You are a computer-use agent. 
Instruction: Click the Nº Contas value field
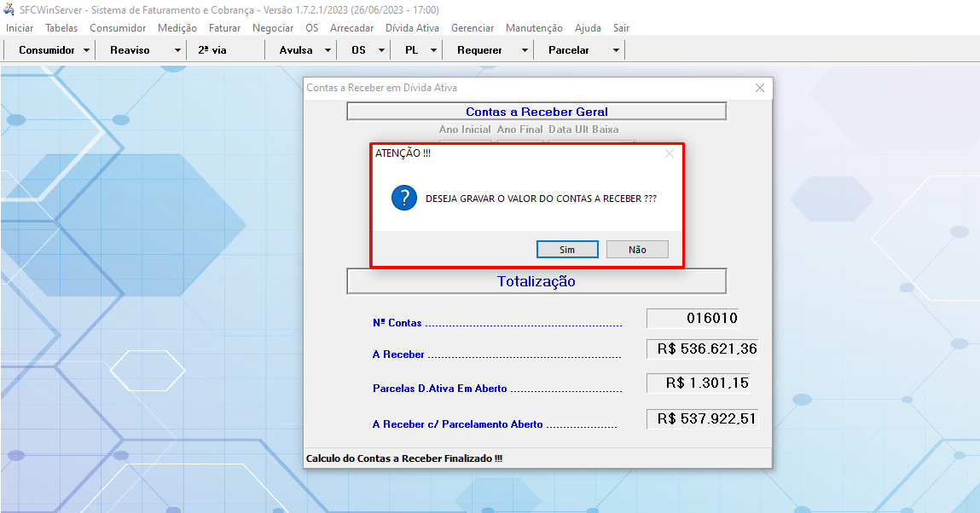[x=693, y=319]
